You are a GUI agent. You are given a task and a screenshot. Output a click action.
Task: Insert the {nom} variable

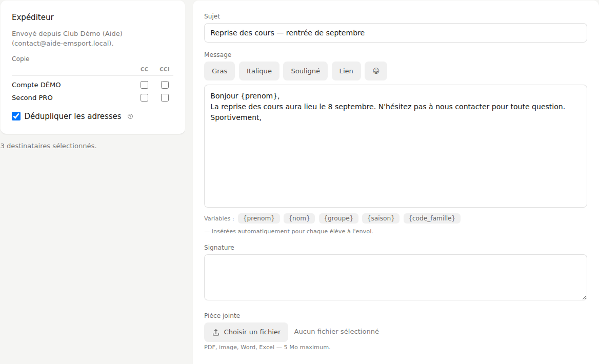coord(299,218)
